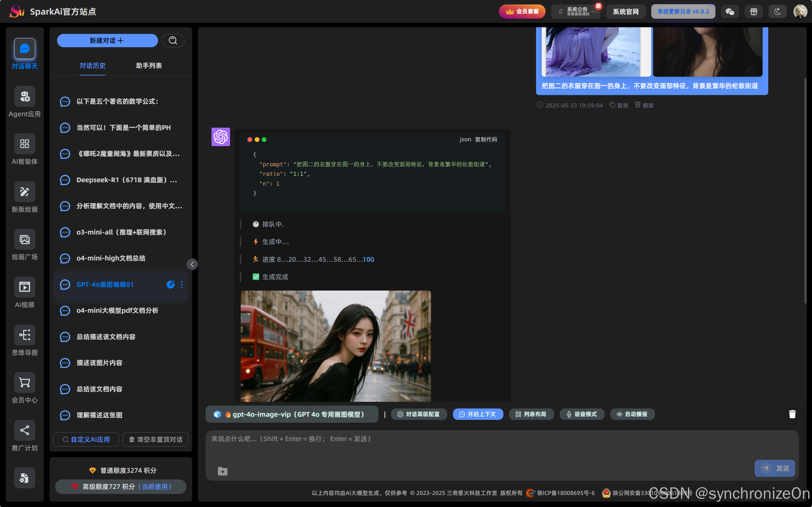Open the AI video sidebar icon

pyautogui.click(x=24, y=287)
